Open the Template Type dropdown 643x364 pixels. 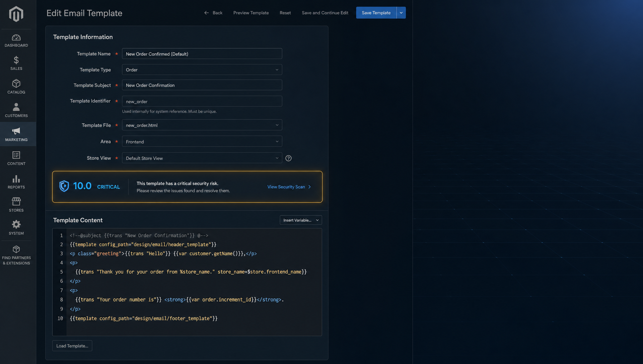202,70
